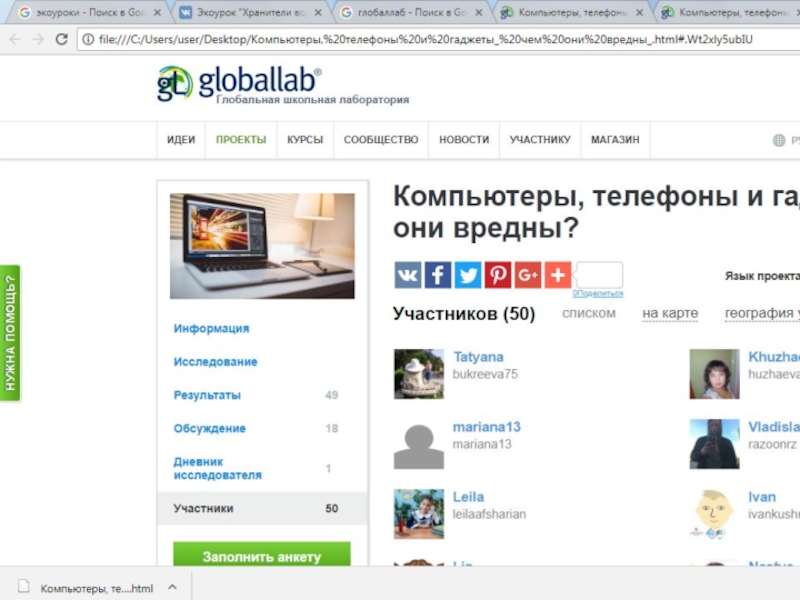
Task: Go to the СООБЩЕСТВО menu section
Action: click(x=381, y=140)
